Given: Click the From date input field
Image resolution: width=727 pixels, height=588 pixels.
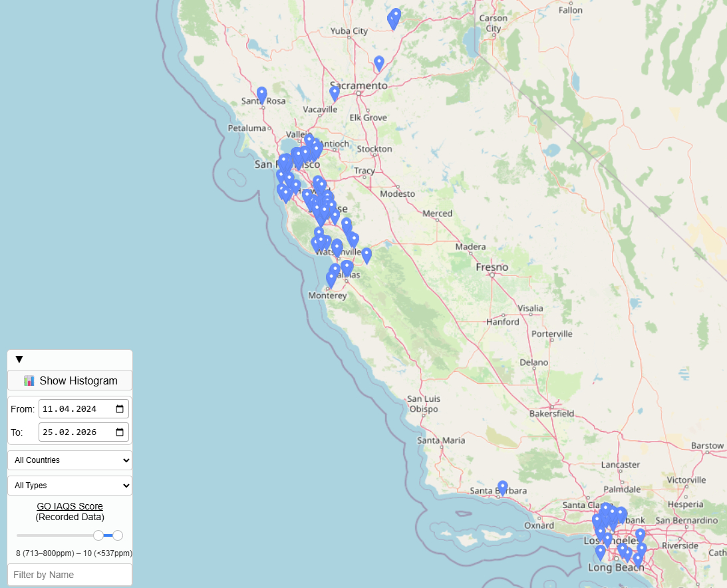Looking at the screenshot, I should (73, 409).
